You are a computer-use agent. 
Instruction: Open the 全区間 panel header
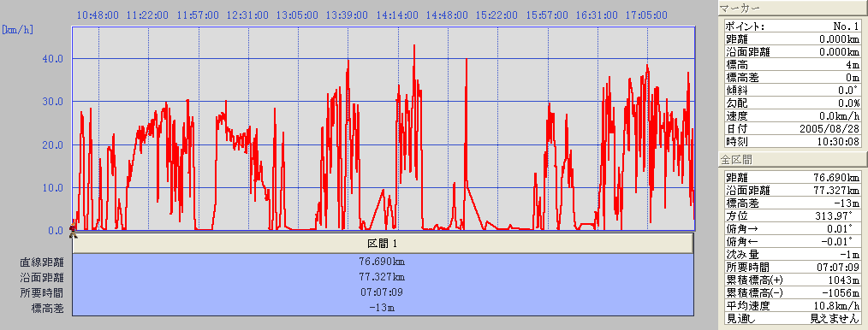(792, 160)
